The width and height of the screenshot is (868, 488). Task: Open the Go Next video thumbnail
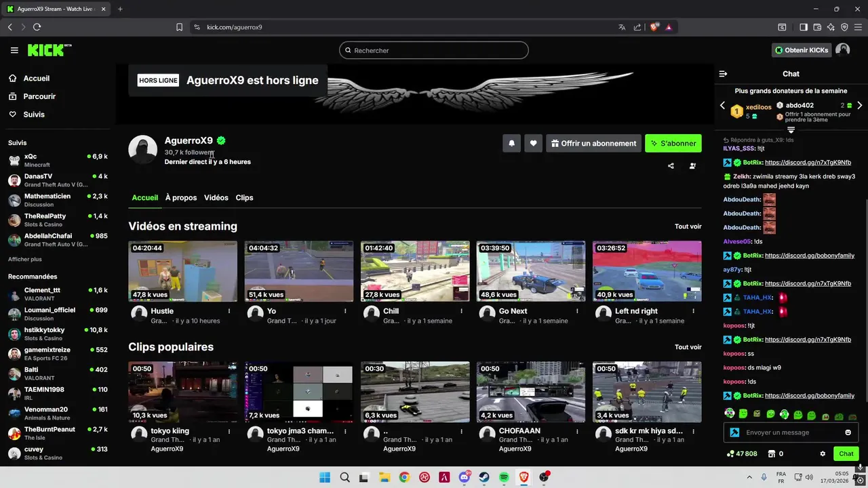click(531, 271)
